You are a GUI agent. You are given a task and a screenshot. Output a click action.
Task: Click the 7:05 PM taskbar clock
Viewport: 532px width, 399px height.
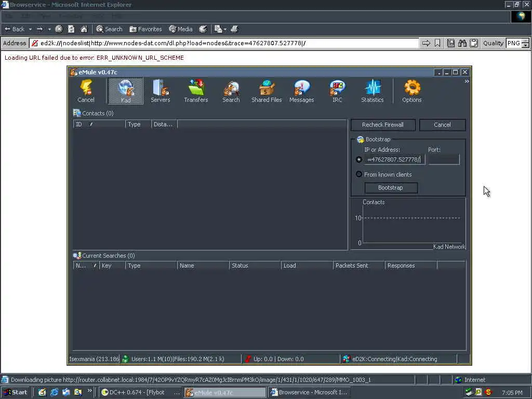(x=512, y=393)
